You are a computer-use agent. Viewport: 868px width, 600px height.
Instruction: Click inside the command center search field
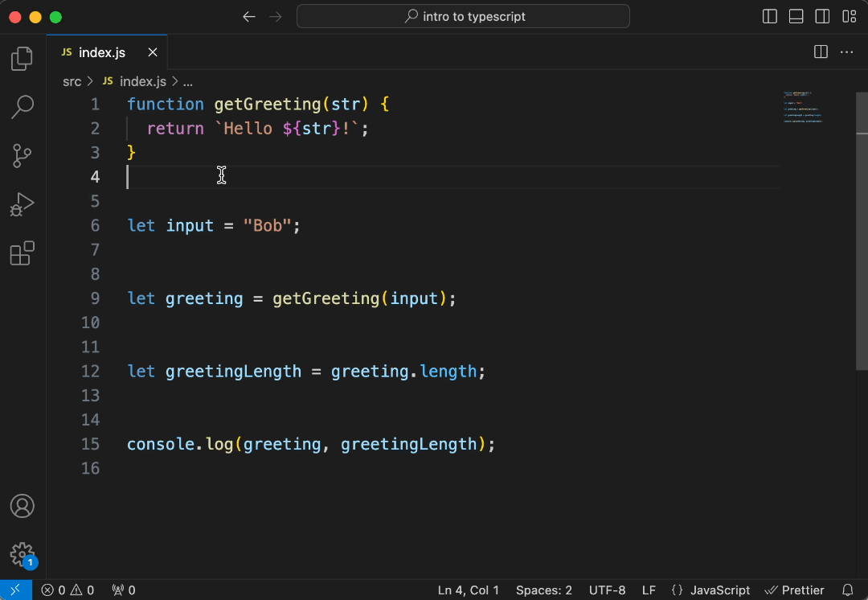(x=463, y=16)
